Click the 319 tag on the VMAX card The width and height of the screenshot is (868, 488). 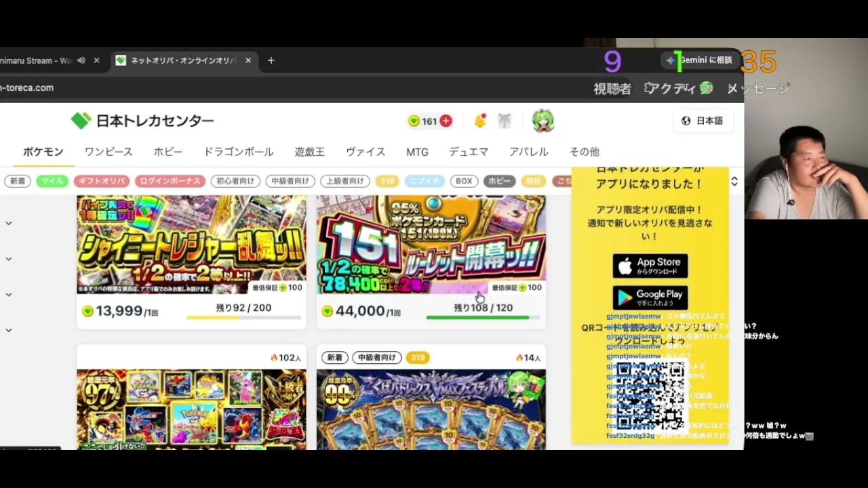click(x=418, y=357)
